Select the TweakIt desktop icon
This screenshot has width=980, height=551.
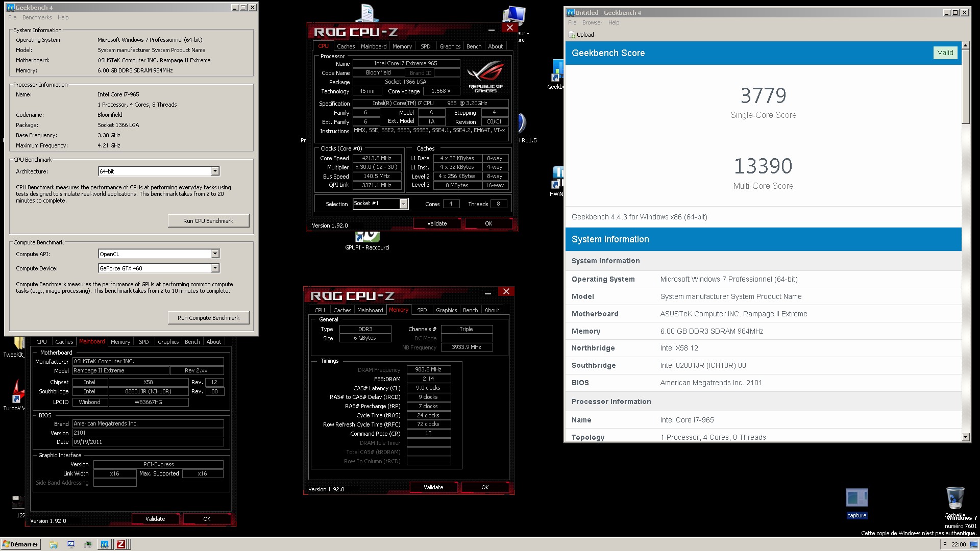tap(14, 347)
